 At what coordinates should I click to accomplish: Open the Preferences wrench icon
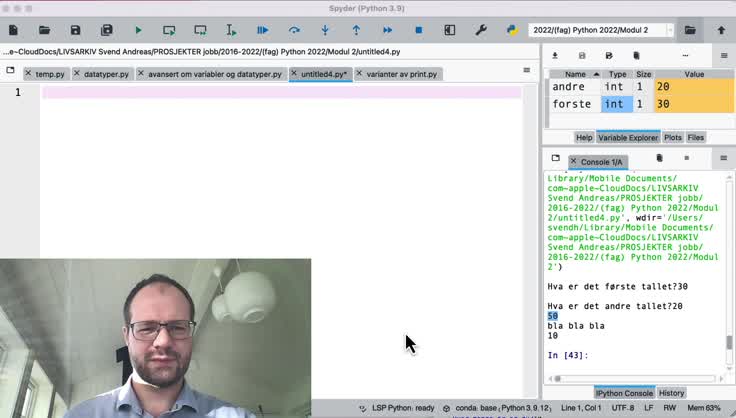481,31
